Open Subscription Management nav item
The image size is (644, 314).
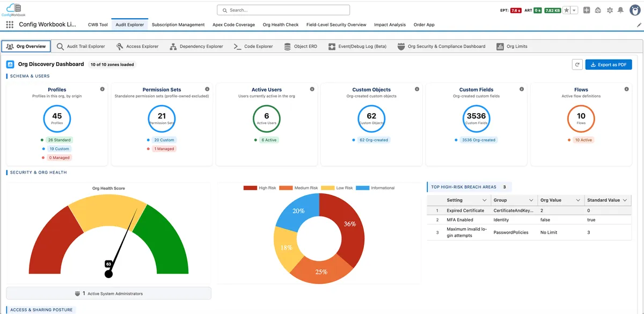pos(178,25)
